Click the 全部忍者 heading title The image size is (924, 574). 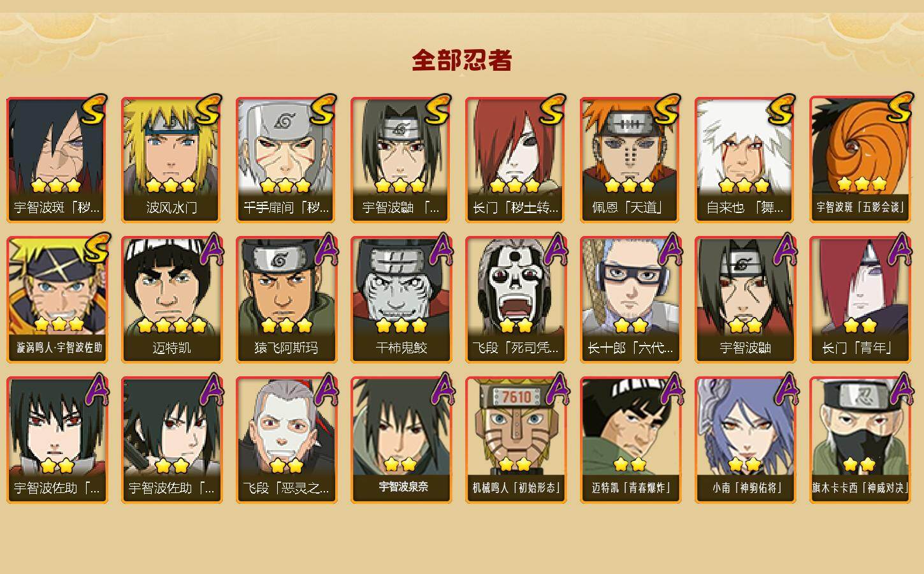pyautogui.click(x=462, y=60)
